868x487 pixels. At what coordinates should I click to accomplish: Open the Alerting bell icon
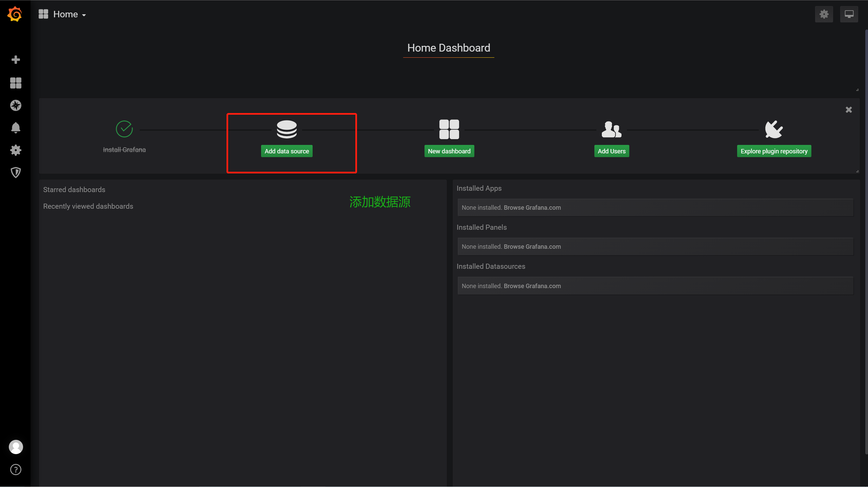point(16,128)
